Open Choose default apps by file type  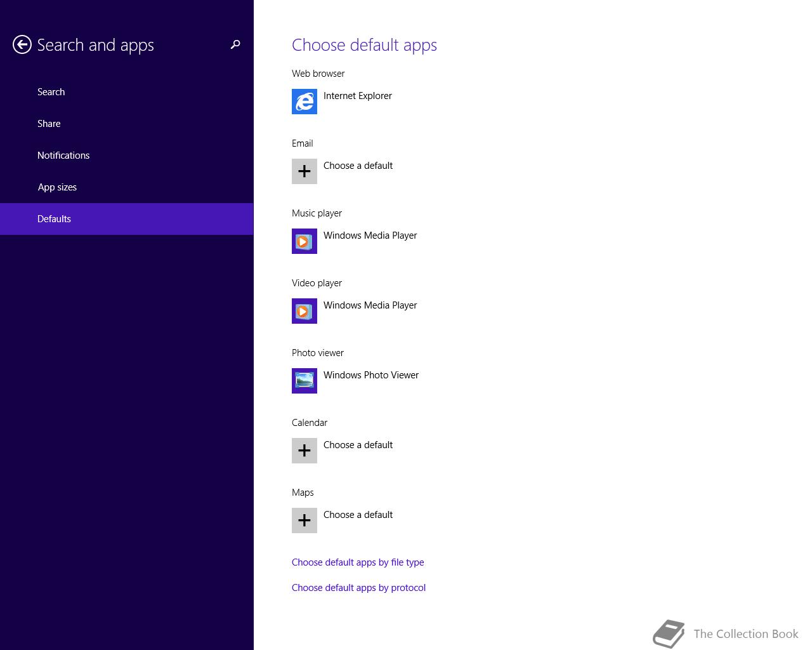click(358, 562)
